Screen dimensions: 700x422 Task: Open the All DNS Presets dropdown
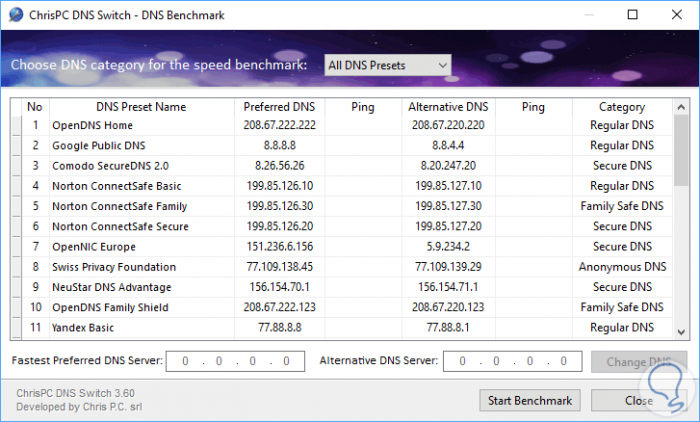[388, 65]
